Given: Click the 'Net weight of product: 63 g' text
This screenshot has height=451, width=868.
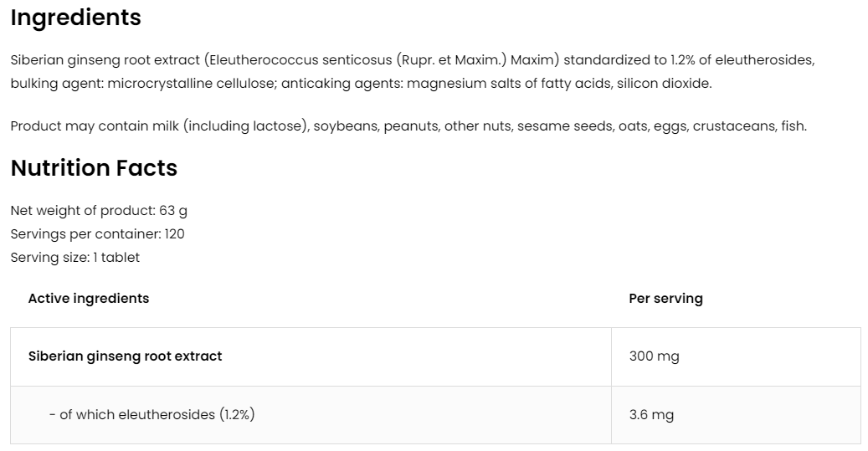Looking at the screenshot, I should (x=99, y=211).
